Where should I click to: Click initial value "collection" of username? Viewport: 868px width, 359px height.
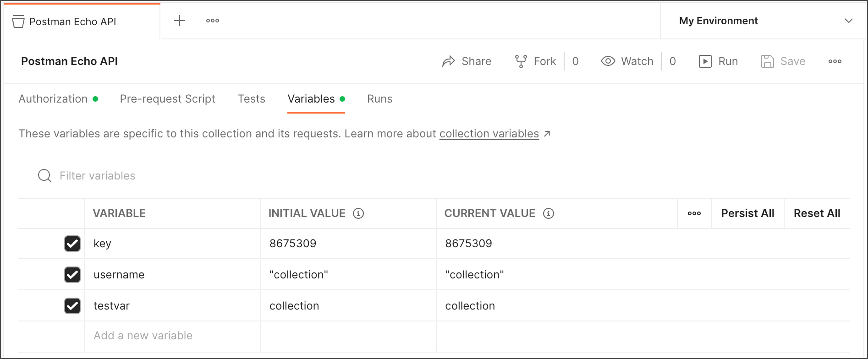pyautogui.click(x=299, y=275)
